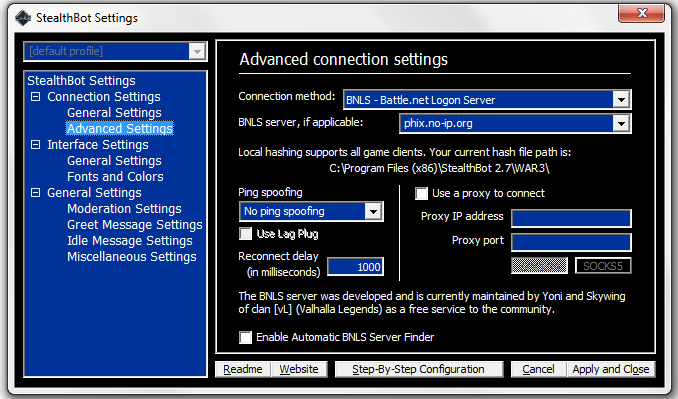Click the Readme button
The image size is (678, 399).
point(243,369)
